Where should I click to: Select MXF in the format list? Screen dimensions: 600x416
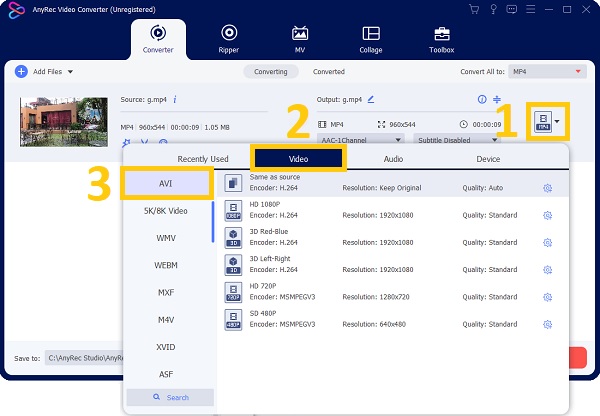pyautogui.click(x=166, y=293)
